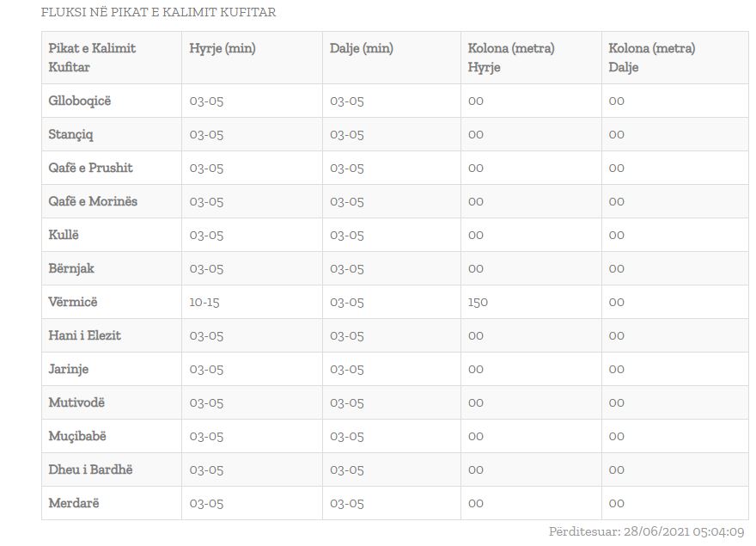Image resolution: width=756 pixels, height=546 pixels.
Task: Click the Dheu i Bardhë row label
Action: 90,469
